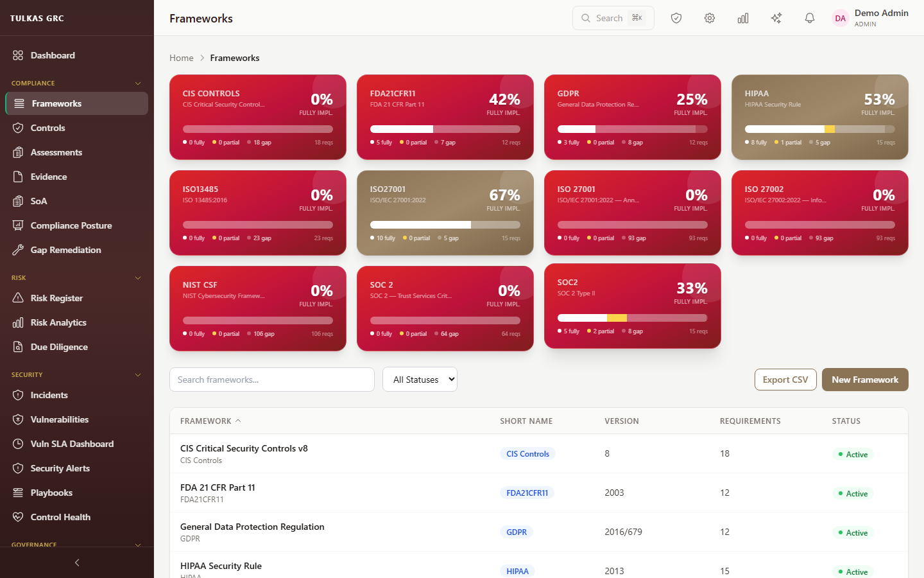Image resolution: width=924 pixels, height=578 pixels.
Task: Click the Export CSV button
Action: point(785,380)
